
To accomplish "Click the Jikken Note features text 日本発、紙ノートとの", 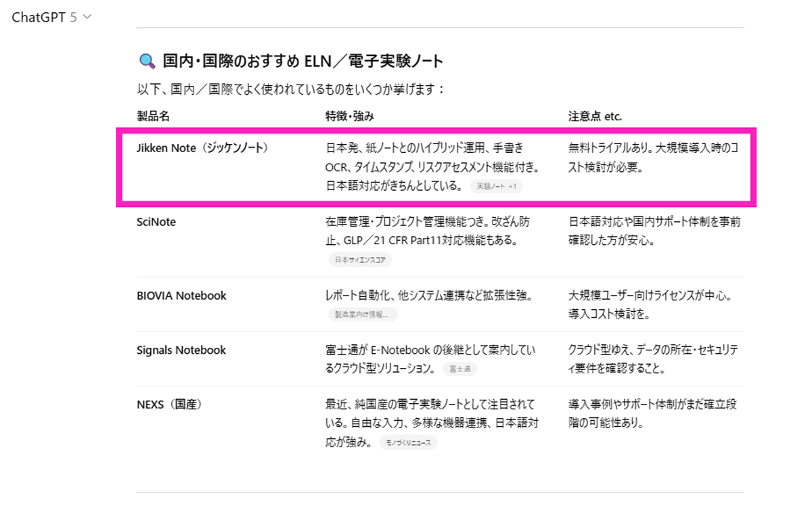I will coord(432,166).
